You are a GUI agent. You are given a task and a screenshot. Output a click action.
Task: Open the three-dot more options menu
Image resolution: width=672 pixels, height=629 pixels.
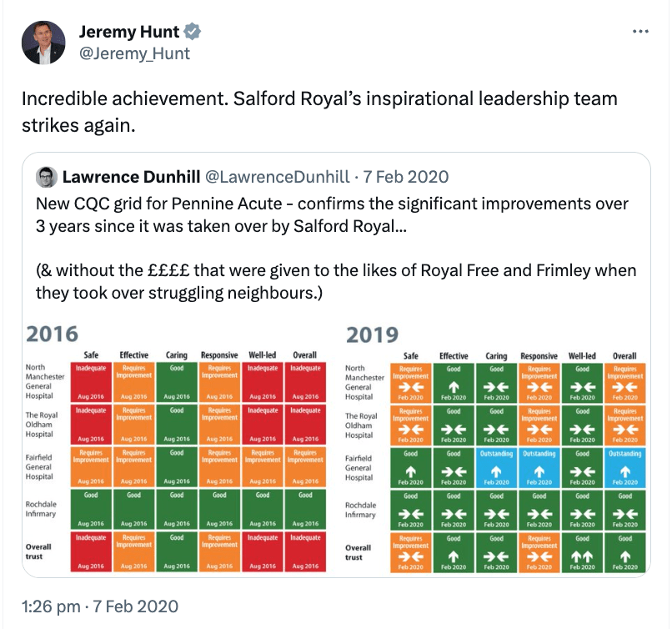point(640,33)
